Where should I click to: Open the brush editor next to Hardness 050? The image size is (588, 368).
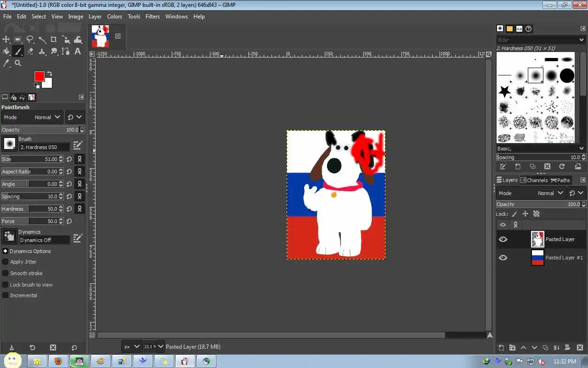click(78, 145)
